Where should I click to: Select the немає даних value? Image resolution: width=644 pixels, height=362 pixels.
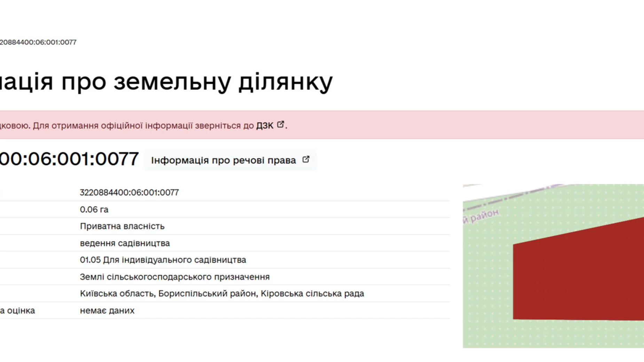click(x=107, y=310)
